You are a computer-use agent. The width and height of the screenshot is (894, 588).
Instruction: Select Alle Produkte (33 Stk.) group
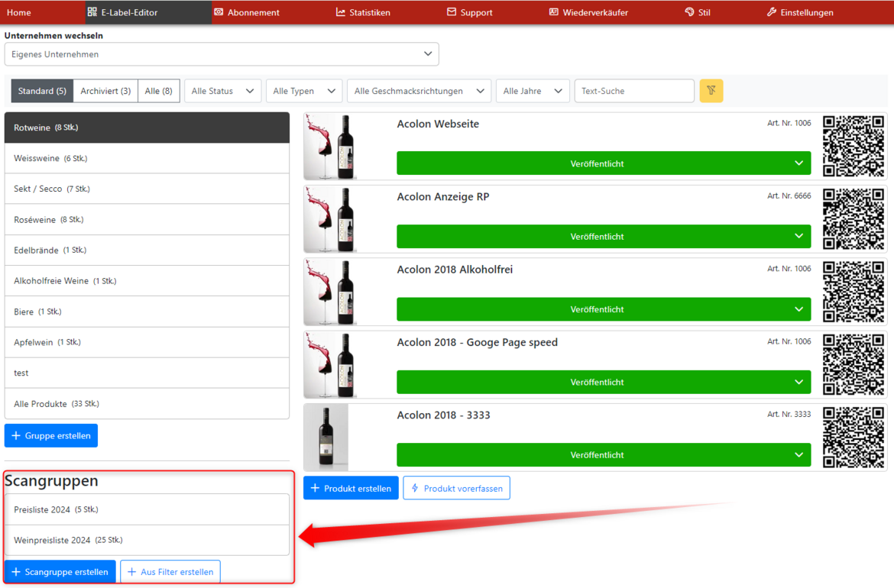[x=147, y=404]
